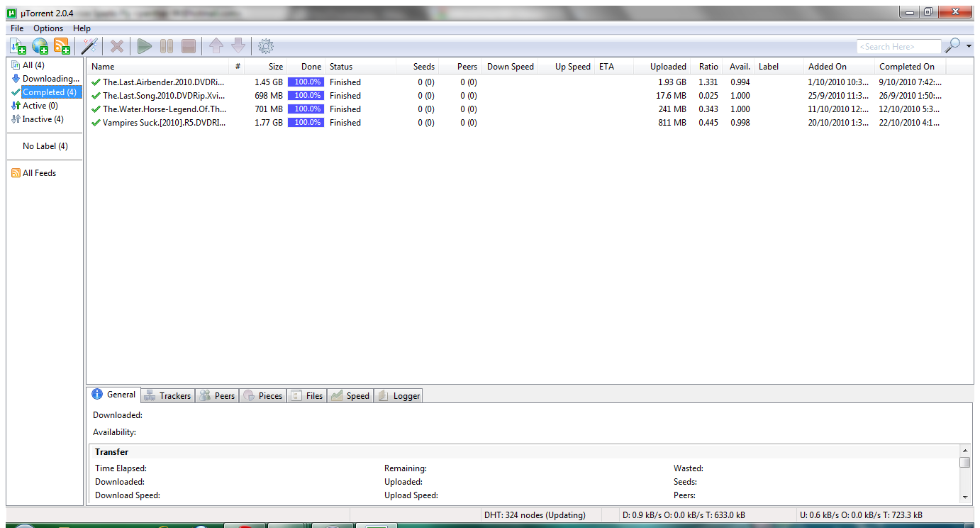Sort by the Status column header
Viewport: 980px width, 528px height.
point(361,67)
